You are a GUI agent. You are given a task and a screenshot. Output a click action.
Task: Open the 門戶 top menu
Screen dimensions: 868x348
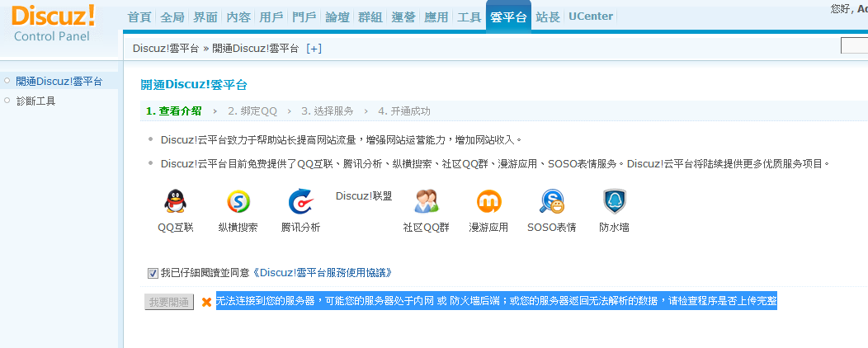pos(304,17)
